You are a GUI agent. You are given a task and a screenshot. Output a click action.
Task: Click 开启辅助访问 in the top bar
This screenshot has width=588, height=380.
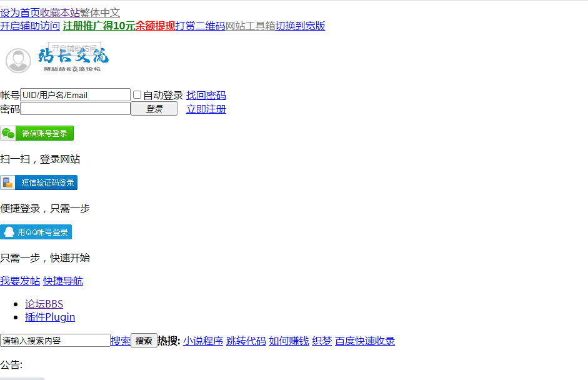coord(30,26)
